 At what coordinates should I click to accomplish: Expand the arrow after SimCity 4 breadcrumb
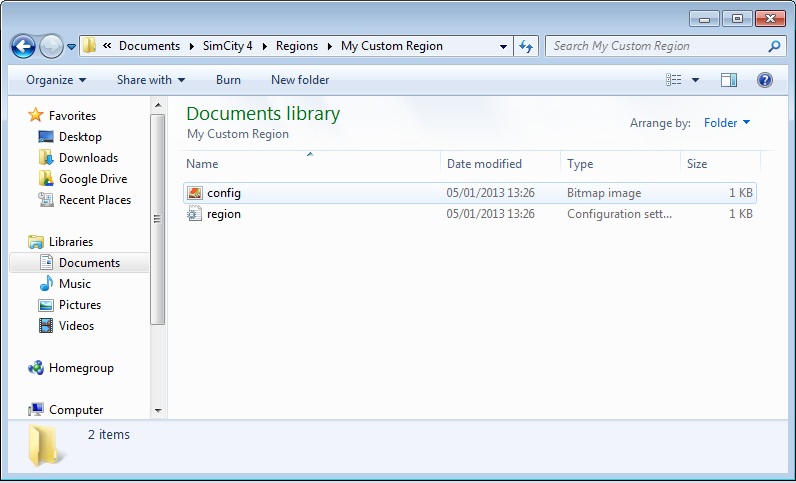coord(264,47)
